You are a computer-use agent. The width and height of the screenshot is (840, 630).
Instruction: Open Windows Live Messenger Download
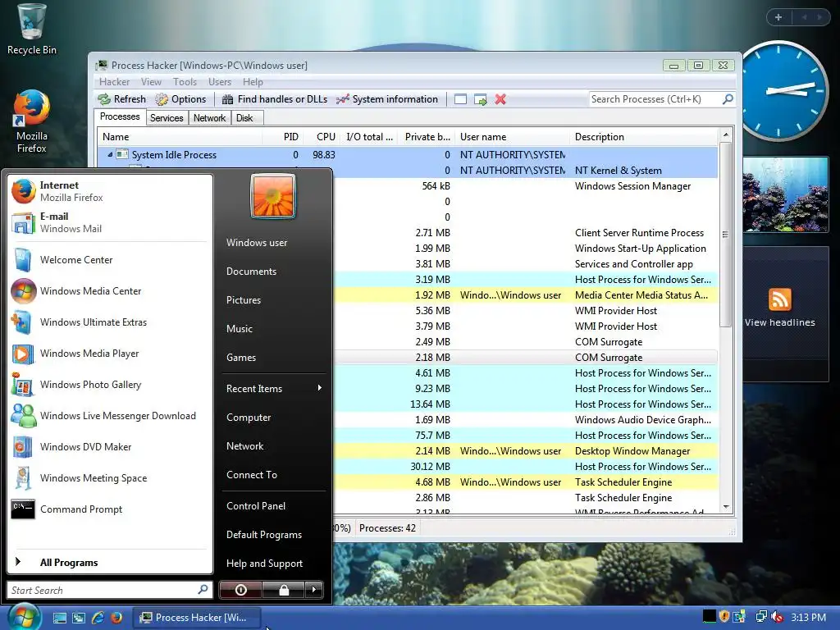[x=110, y=416]
